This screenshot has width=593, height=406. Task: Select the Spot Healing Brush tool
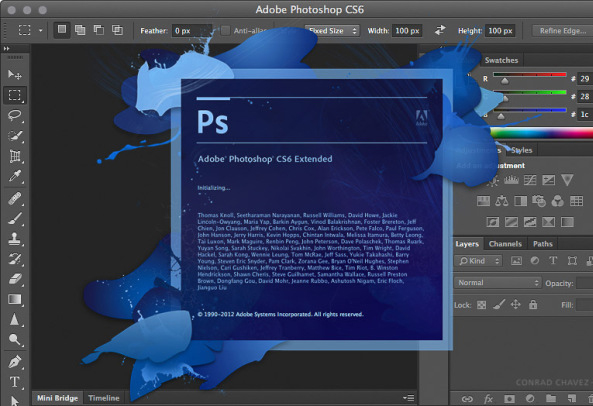(15, 198)
